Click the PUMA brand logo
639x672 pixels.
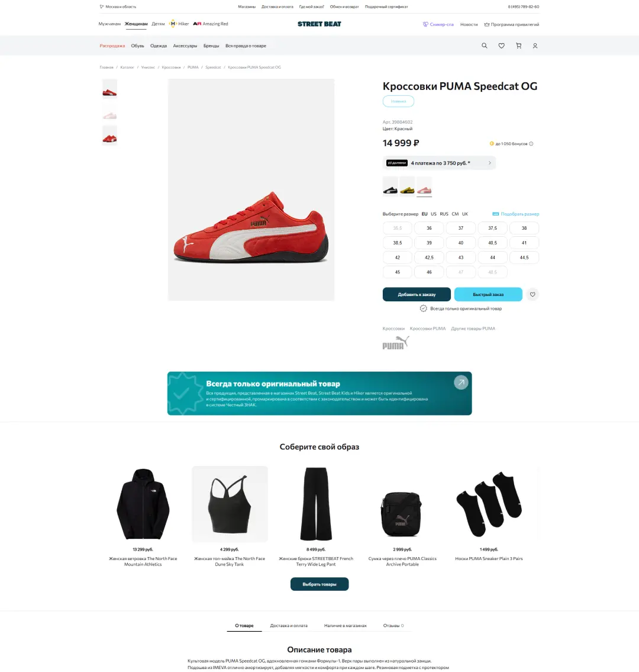[395, 343]
